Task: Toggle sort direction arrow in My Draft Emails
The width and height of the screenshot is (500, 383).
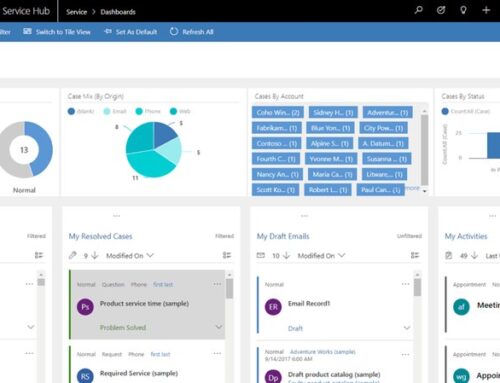Action: (x=286, y=256)
